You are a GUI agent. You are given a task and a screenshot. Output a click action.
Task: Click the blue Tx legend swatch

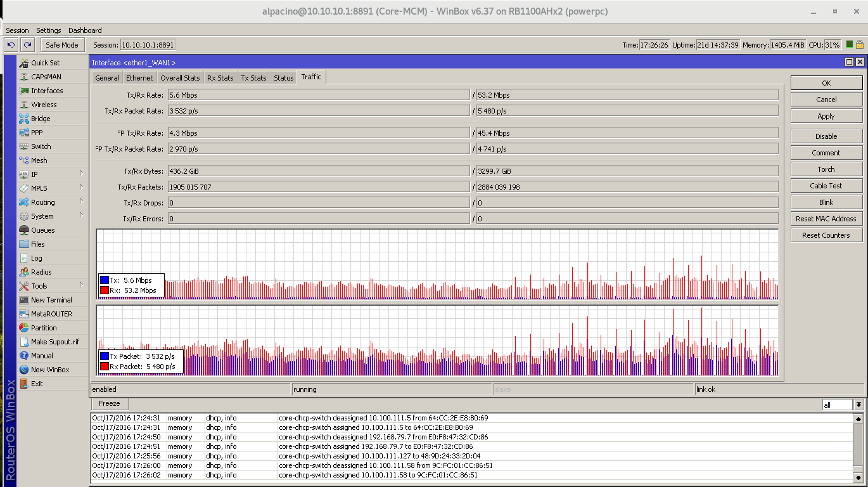pyautogui.click(x=105, y=280)
